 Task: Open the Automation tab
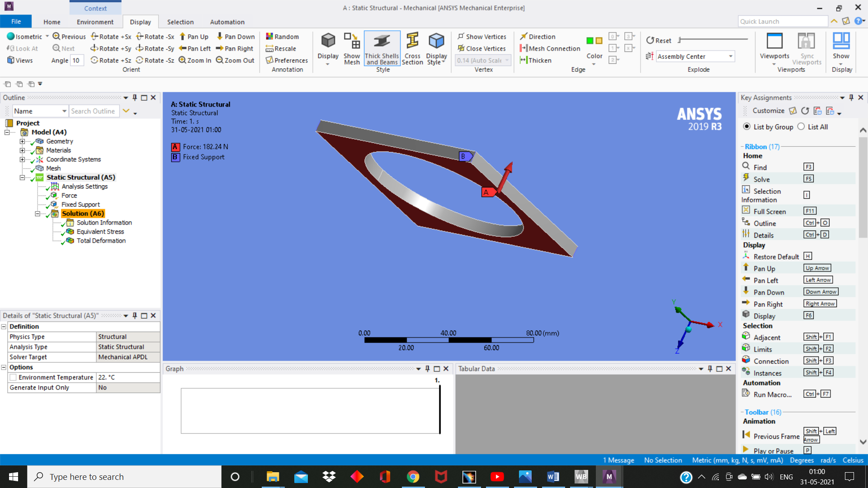tap(227, 22)
